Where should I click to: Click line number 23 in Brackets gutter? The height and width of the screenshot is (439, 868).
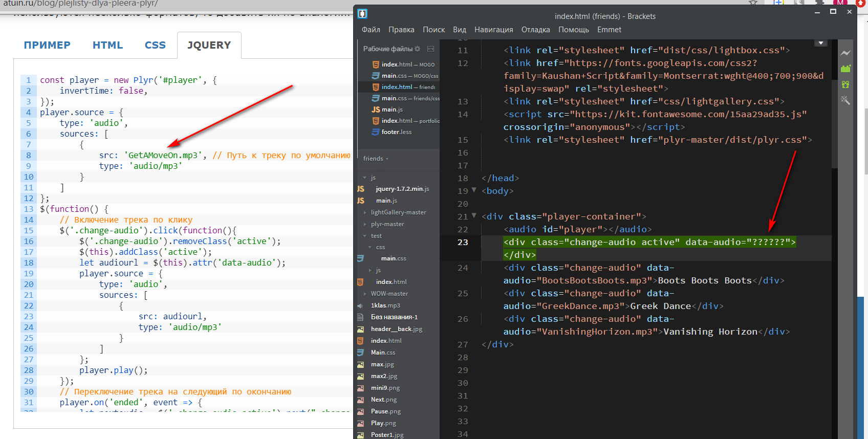click(x=463, y=242)
